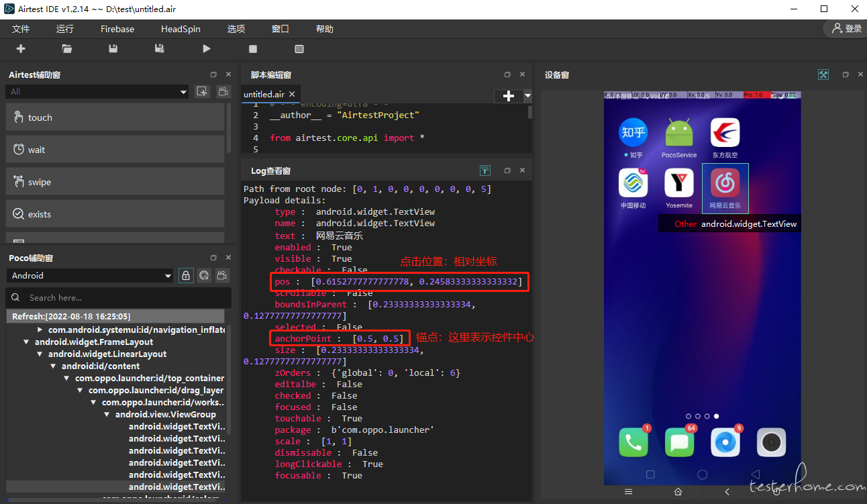
Task: Click the swipe command button
Action: click(x=115, y=182)
